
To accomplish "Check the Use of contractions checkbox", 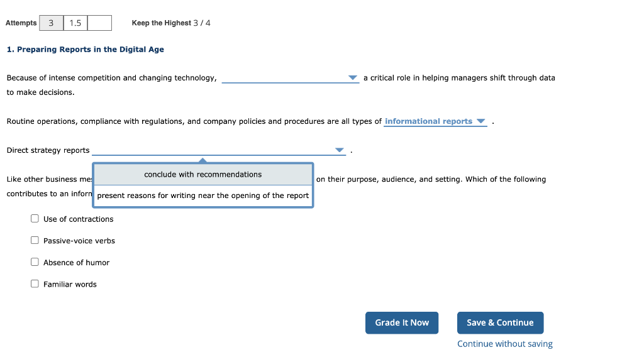I will coord(35,219).
